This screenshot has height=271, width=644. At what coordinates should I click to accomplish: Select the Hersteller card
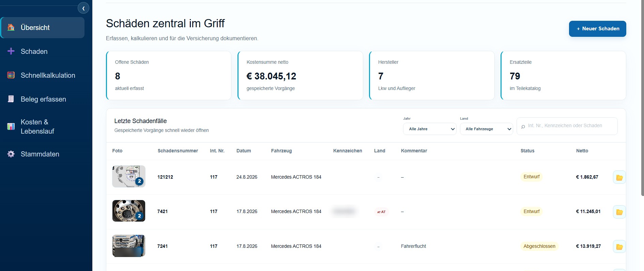click(432, 75)
